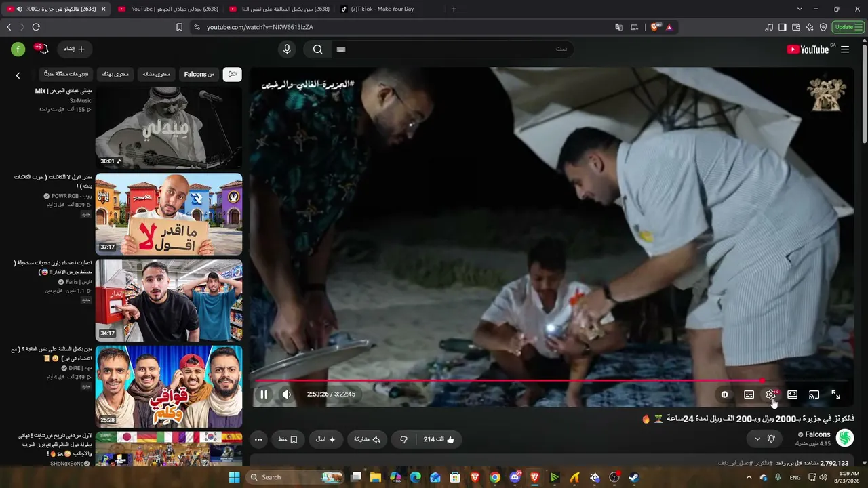Like the video with 214 thousand likes
Viewport: 868px width, 488px height.
[439, 439]
